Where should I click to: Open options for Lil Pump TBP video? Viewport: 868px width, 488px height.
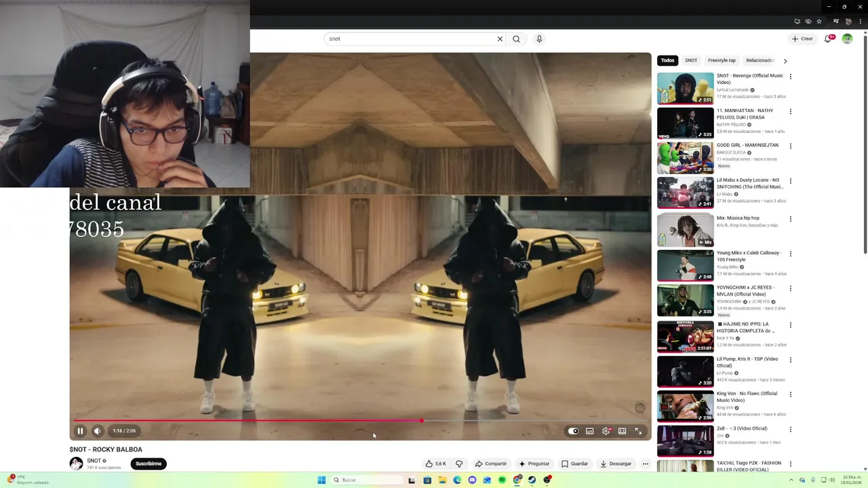[791, 360]
